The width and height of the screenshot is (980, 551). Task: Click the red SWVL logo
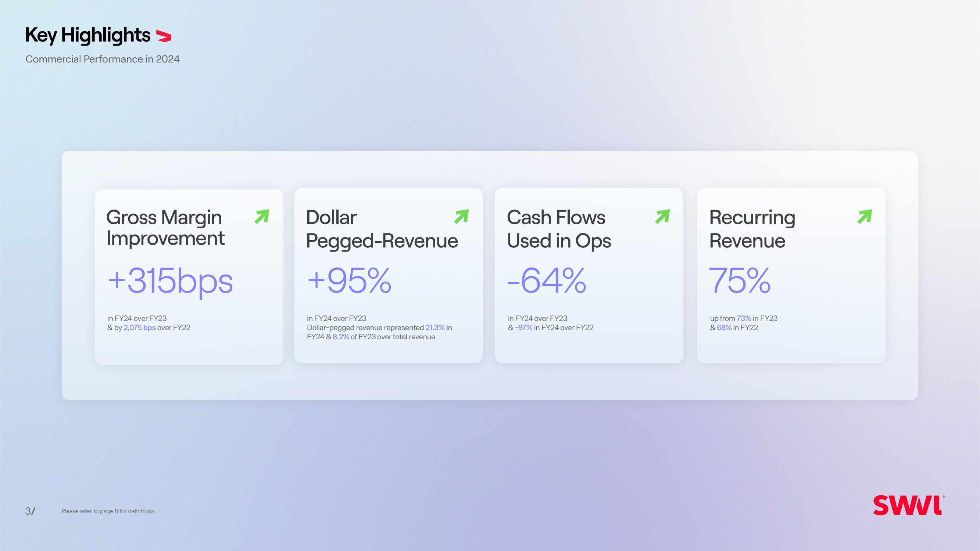pos(908,505)
